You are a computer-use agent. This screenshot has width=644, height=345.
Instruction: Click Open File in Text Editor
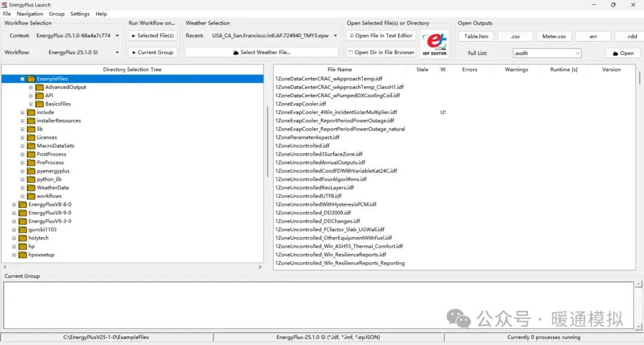(x=381, y=36)
